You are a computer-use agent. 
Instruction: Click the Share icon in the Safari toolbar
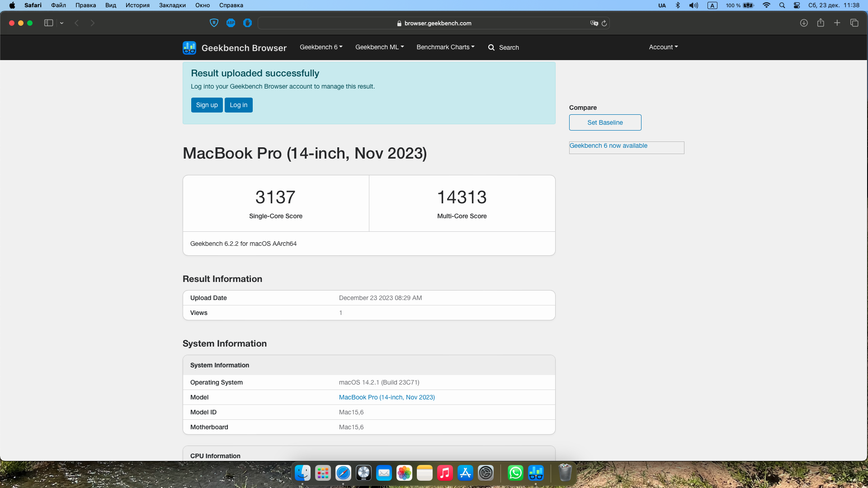tap(821, 23)
